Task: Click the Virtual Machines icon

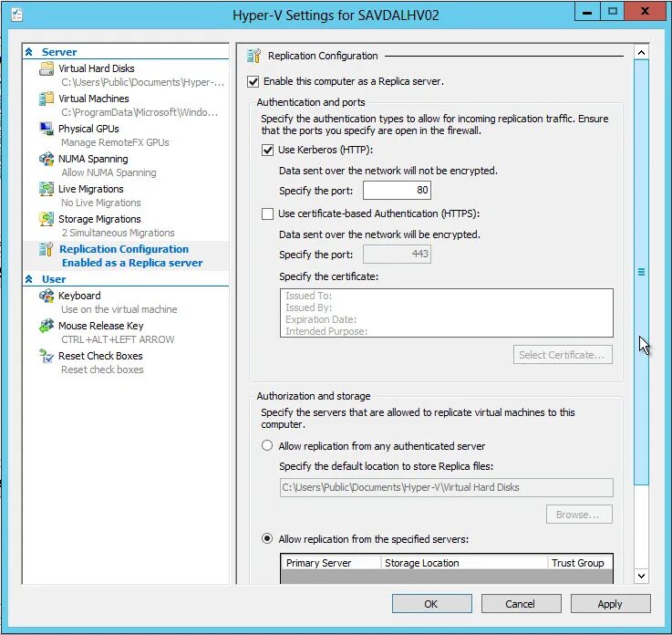Action: (47, 99)
